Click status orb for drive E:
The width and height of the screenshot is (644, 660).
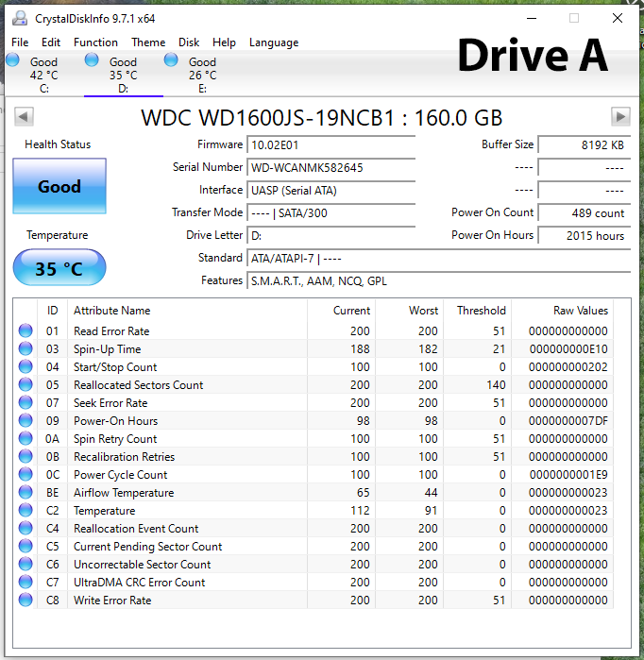[x=171, y=60]
